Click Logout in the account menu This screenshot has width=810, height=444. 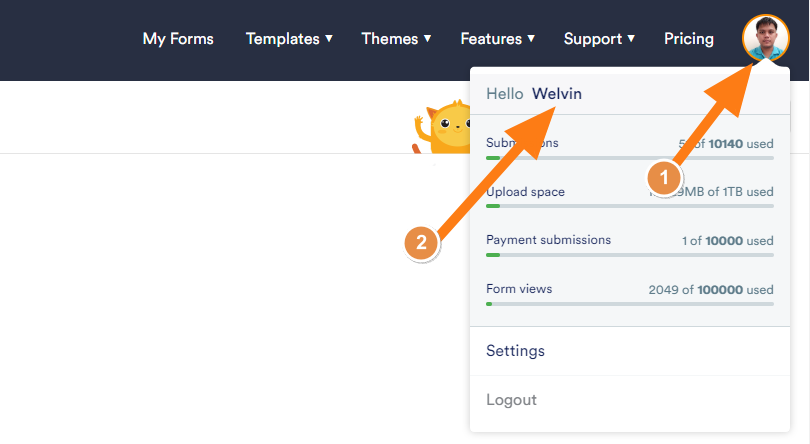point(511,400)
